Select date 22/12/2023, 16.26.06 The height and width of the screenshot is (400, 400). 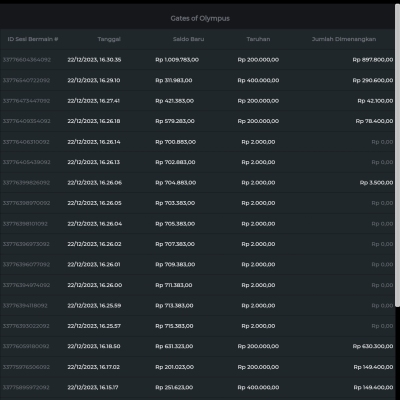point(94,183)
